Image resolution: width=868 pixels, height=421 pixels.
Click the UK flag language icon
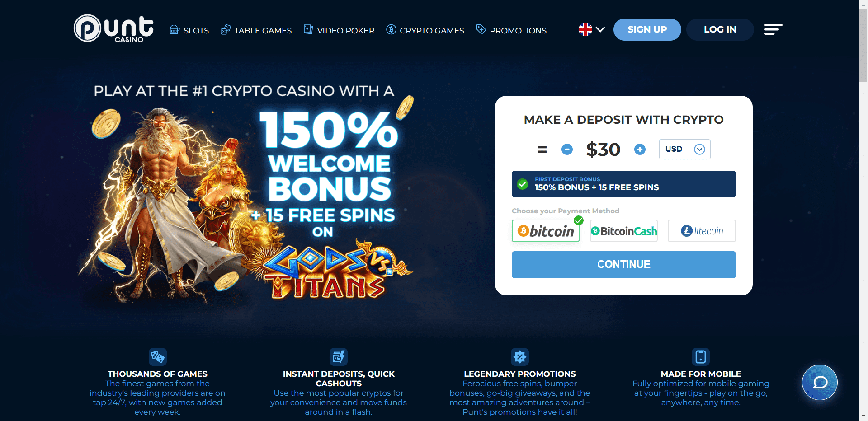(585, 29)
